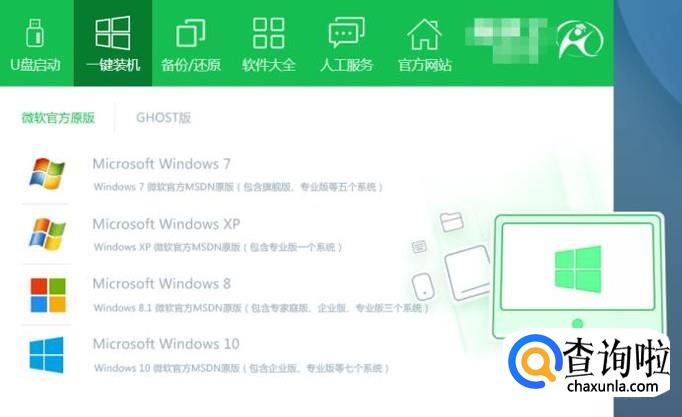This screenshot has width=682, height=417.
Task: Click the green monitor illustration
Action: [578, 276]
